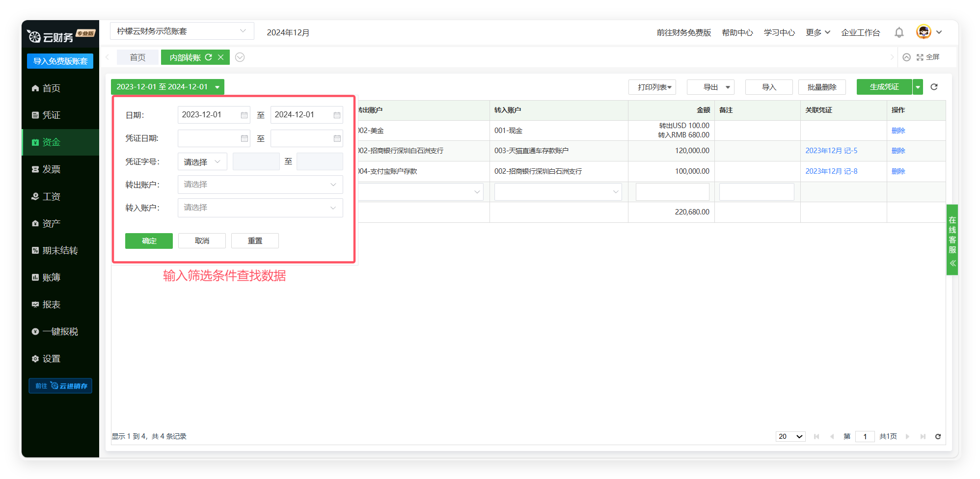Open the calendar icon for end date 2024-12-01
The image size is (980, 479).
(337, 115)
